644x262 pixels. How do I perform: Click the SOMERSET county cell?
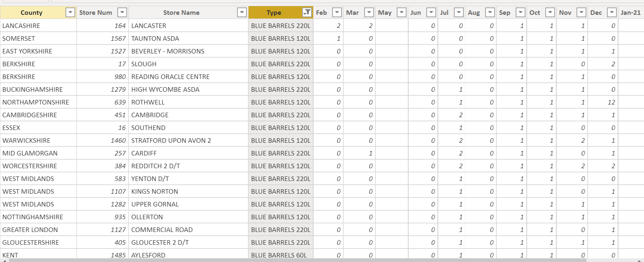[x=38, y=38]
